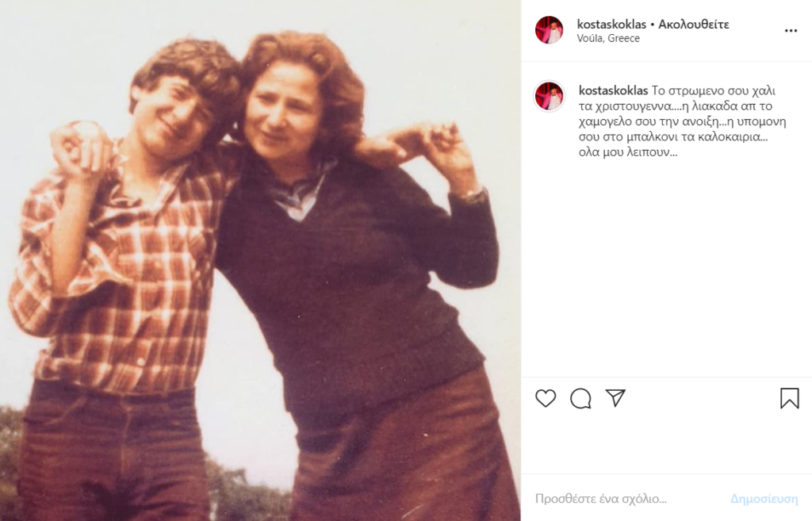Focus the Προσθέστε ένα σχόλιο comment field
Image resolution: width=812 pixels, height=521 pixels.
626,499
